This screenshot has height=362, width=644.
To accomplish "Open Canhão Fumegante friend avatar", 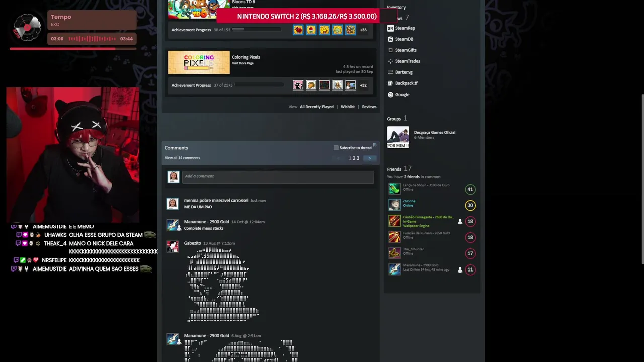I will click(x=394, y=221).
